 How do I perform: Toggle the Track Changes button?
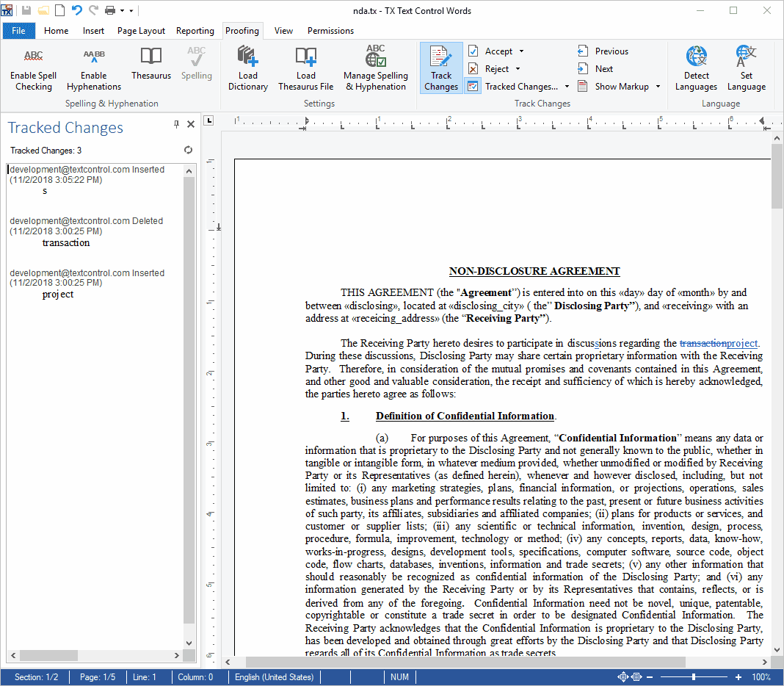pyautogui.click(x=441, y=68)
